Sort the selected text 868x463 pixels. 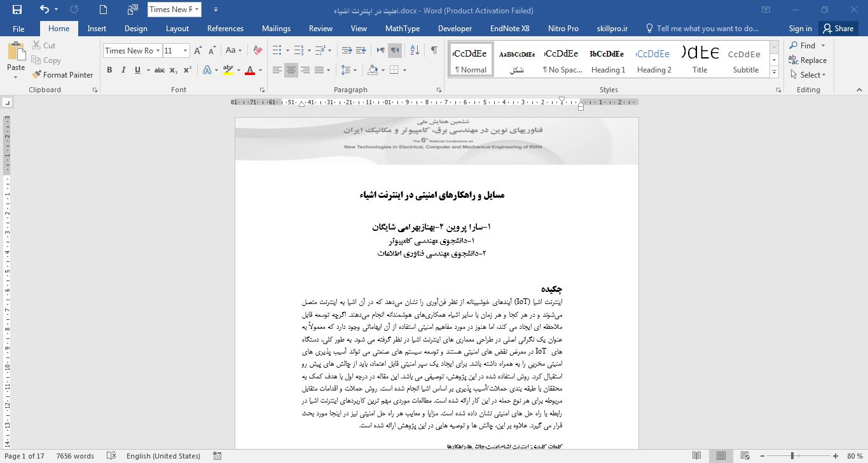[x=415, y=50]
